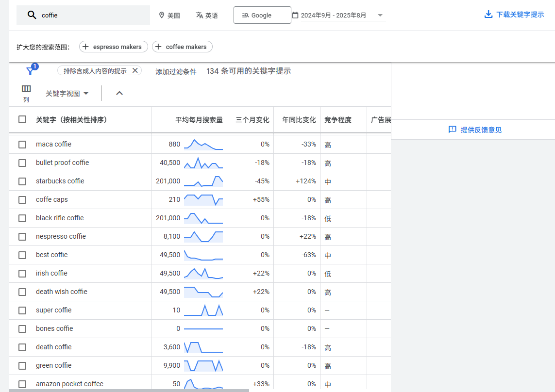Tick the checkbox for irish coffee
555x392 pixels.
tap(22, 274)
